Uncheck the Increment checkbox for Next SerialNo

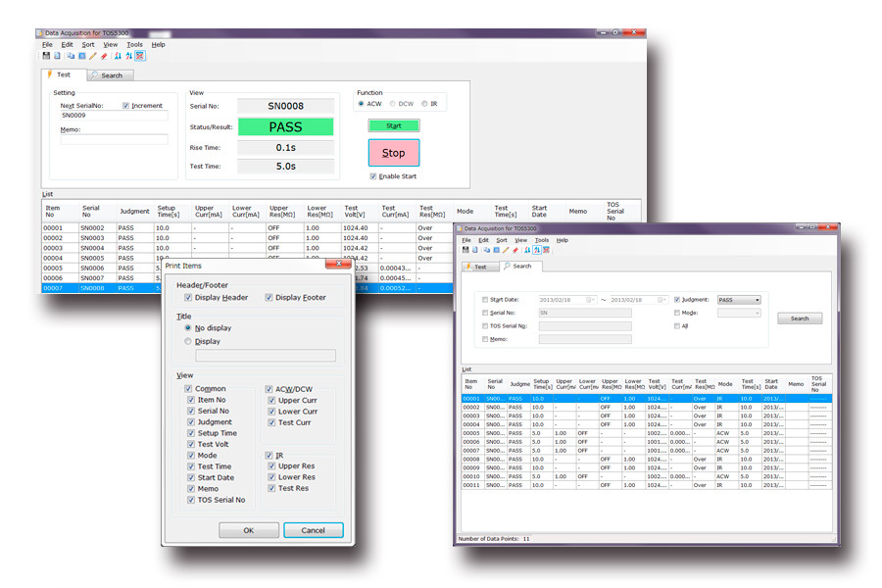(126, 105)
